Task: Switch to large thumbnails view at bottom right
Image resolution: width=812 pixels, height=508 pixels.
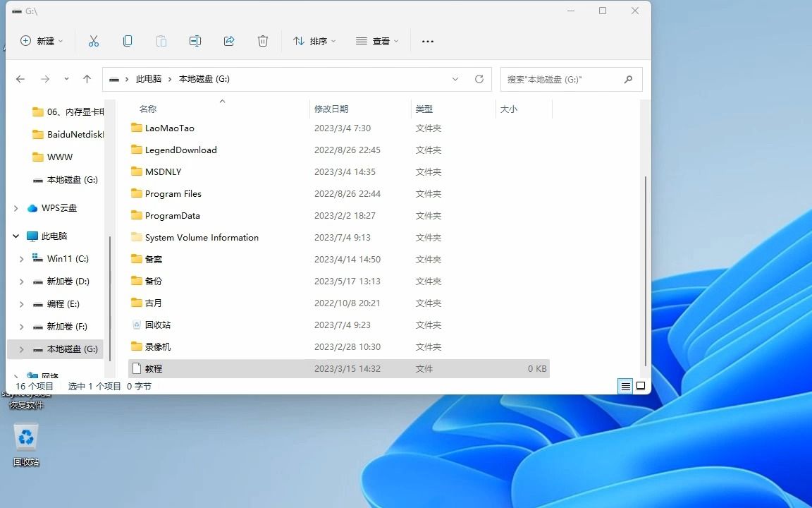Action: tap(641, 386)
